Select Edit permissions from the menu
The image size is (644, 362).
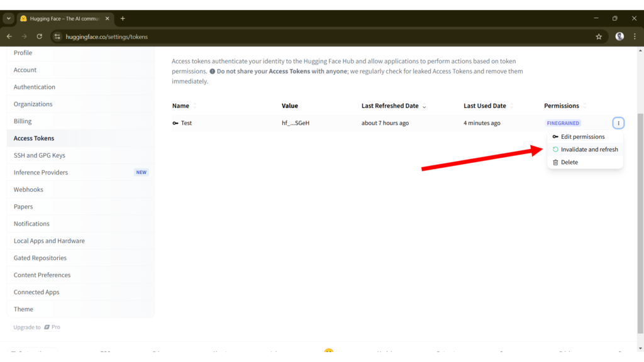tap(585, 136)
